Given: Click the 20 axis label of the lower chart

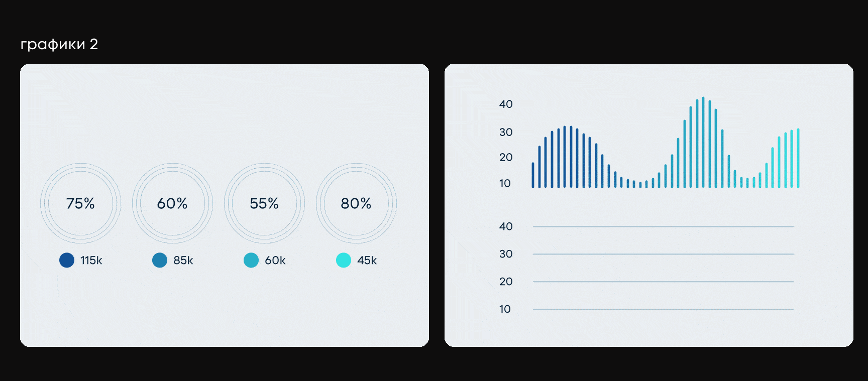Looking at the screenshot, I should click(x=506, y=282).
